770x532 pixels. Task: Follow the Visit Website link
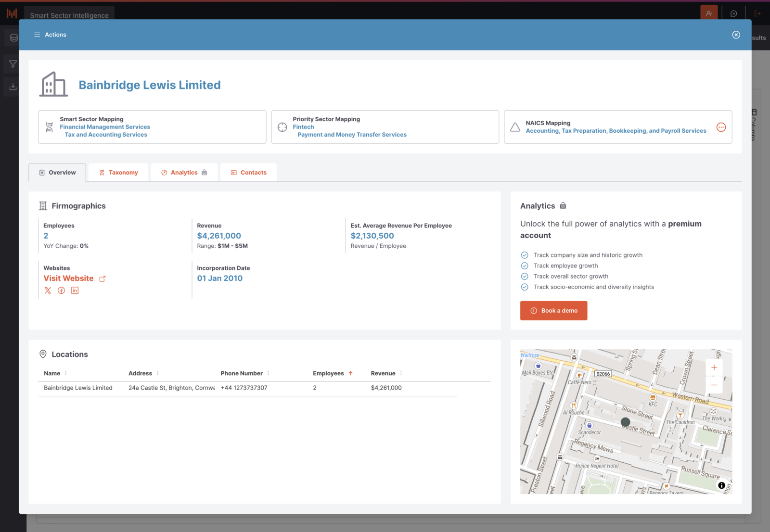[68, 278]
